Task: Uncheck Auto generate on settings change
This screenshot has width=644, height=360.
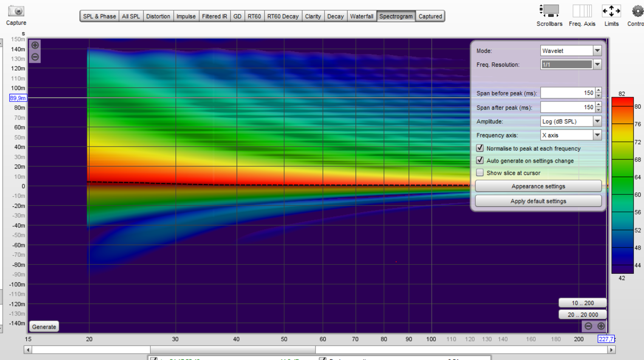Action: (480, 160)
